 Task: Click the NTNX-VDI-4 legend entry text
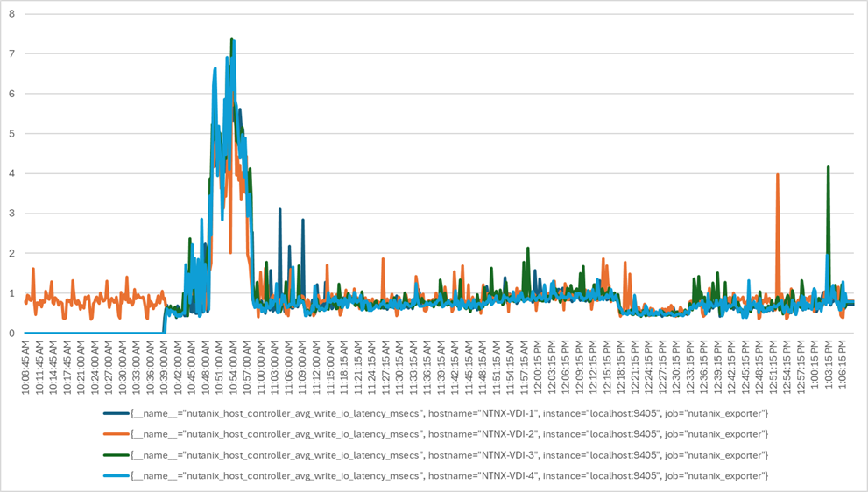pos(449,476)
